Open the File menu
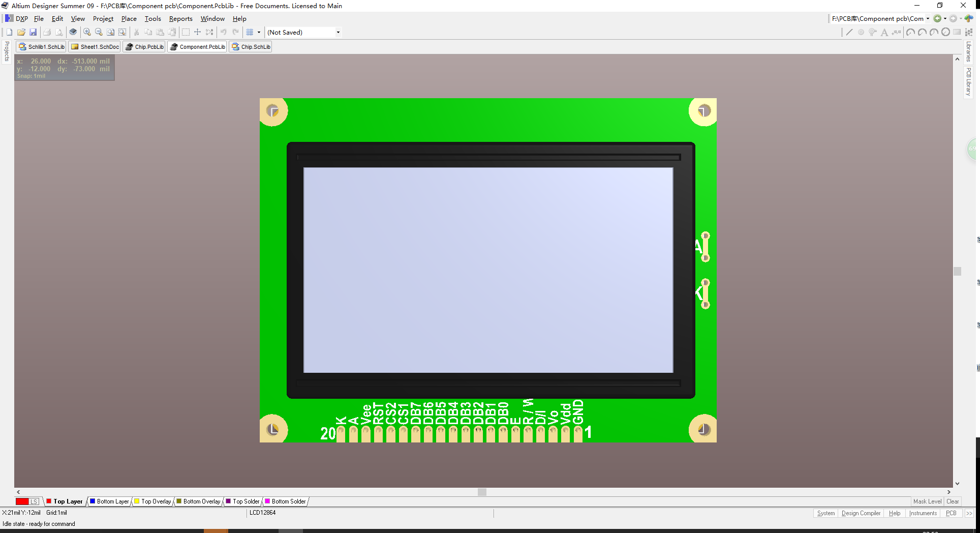Image resolution: width=980 pixels, height=533 pixels. tap(39, 19)
